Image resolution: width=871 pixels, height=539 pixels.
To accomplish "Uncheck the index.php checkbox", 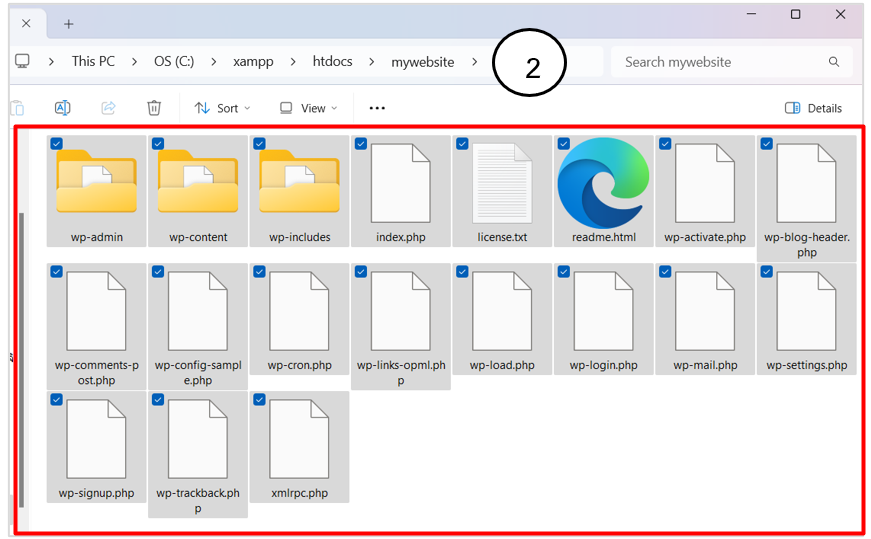I will [x=360, y=144].
